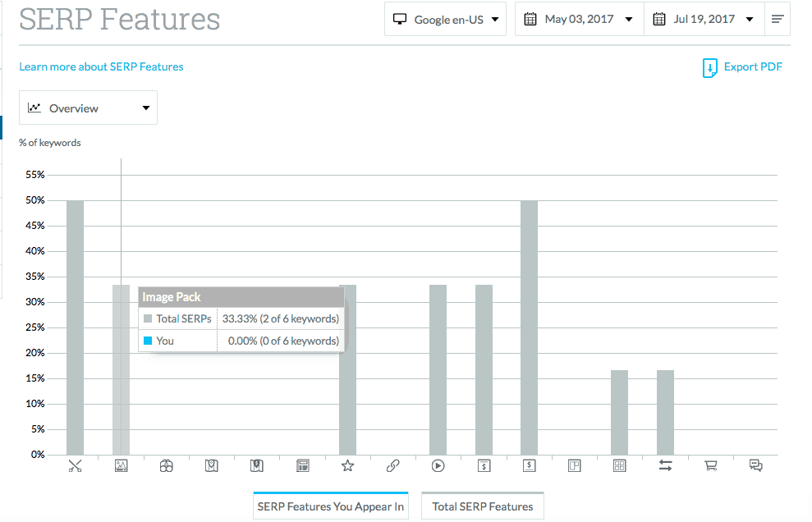Select the chain link sitelinks icon
The height and width of the screenshot is (522, 812).
[x=392, y=466]
